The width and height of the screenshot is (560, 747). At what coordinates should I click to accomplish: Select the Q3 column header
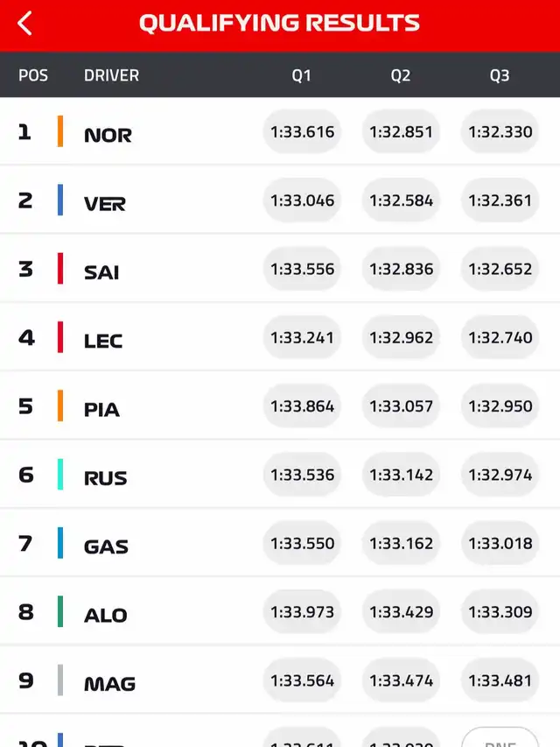tap(500, 75)
